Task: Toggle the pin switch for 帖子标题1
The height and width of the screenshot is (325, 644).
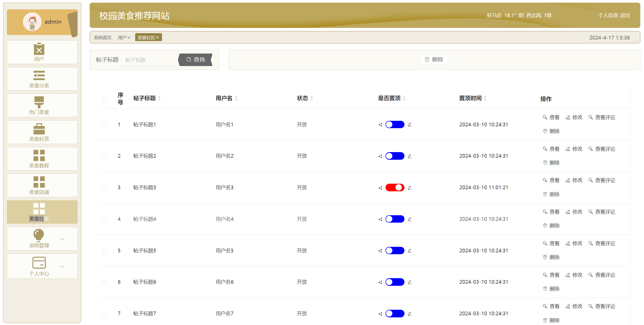Action: [395, 124]
